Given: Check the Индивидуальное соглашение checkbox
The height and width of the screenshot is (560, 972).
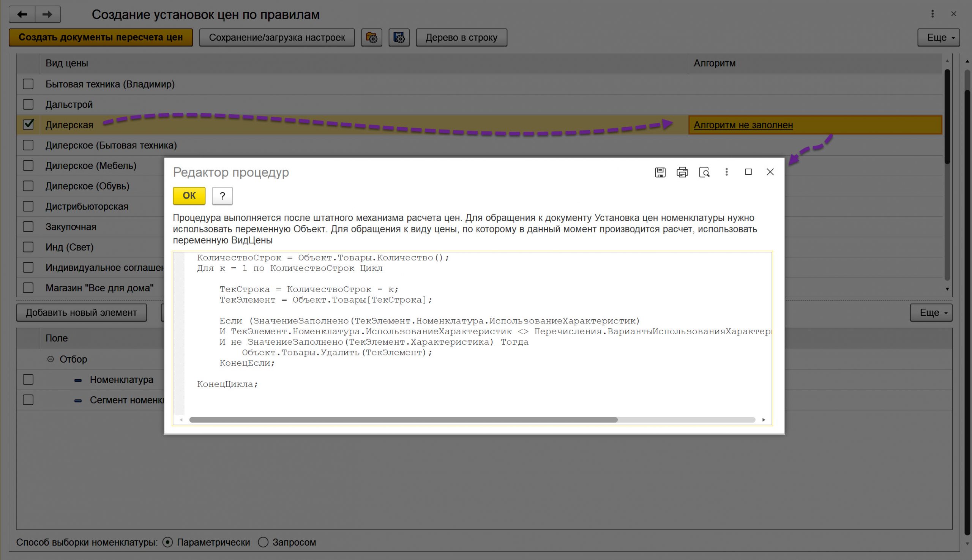Looking at the screenshot, I should [28, 267].
